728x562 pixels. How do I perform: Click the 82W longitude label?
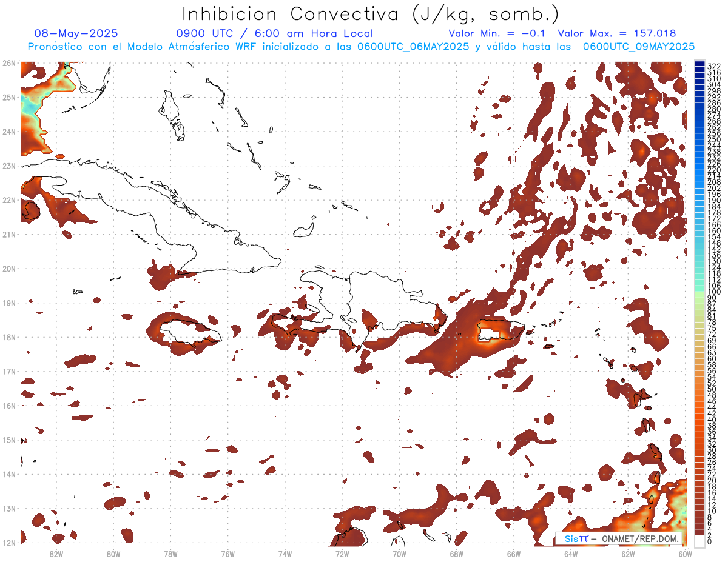coord(56,553)
